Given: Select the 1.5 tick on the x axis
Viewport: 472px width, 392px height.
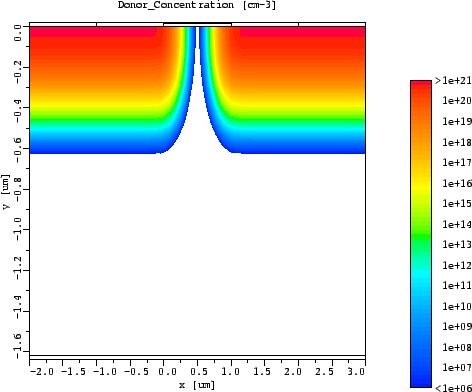Looking at the screenshot, I should click(x=263, y=371).
